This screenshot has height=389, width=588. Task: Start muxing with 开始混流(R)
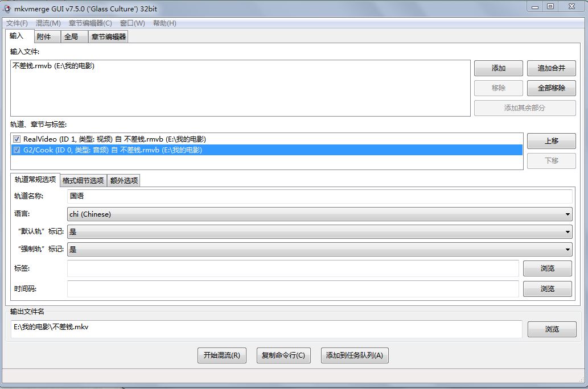[221, 355]
